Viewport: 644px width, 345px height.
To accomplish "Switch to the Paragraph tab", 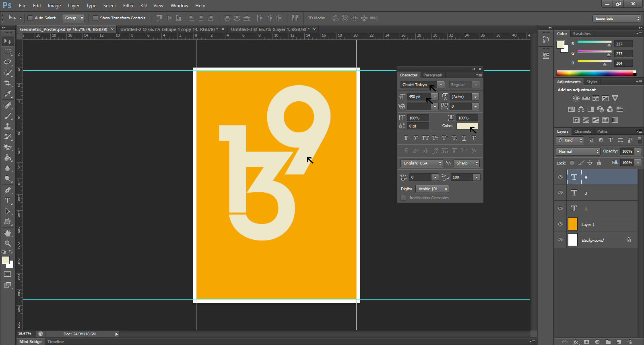I will 433,75.
